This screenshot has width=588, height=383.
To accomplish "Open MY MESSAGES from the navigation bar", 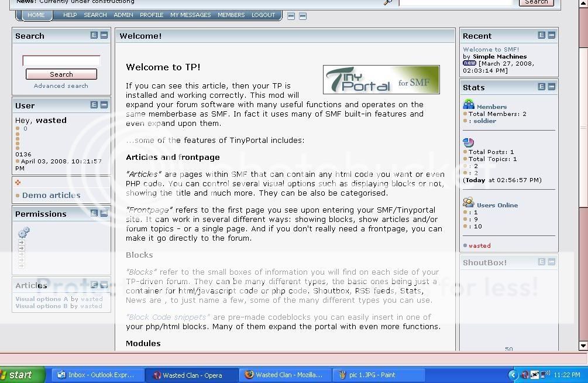I will [x=190, y=15].
